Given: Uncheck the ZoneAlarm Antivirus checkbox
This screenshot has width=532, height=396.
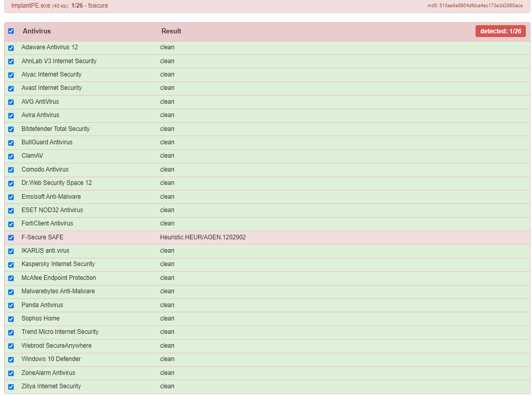Looking at the screenshot, I should click(11, 373).
